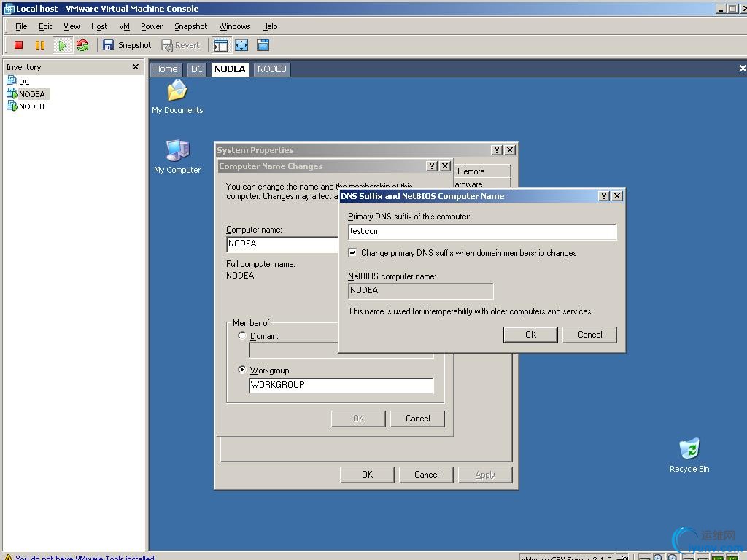
Task: Click the My Documents desktop icon
Action: (177, 97)
